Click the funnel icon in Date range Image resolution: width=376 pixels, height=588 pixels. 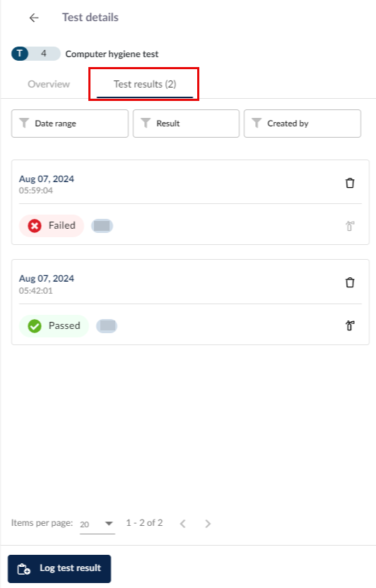[24, 123]
